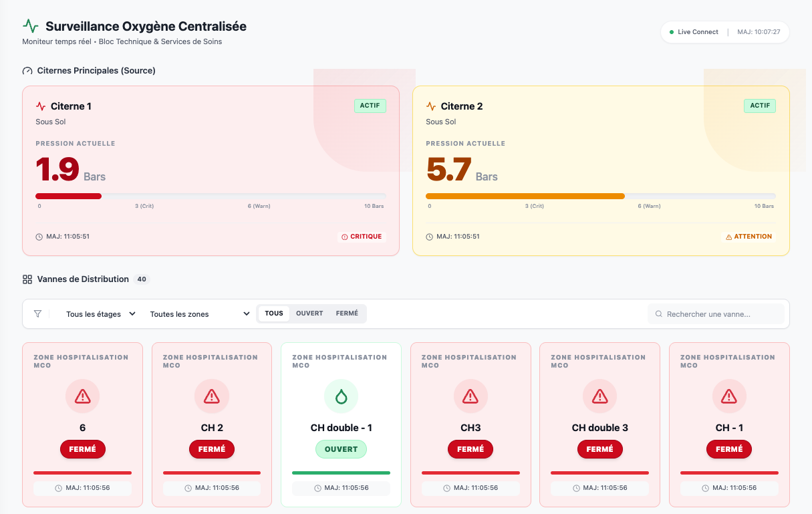The height and width of the screenshot is (514, 812).
Task: Open the Tous les étages dropdown
Action: [x=100, y=314]
